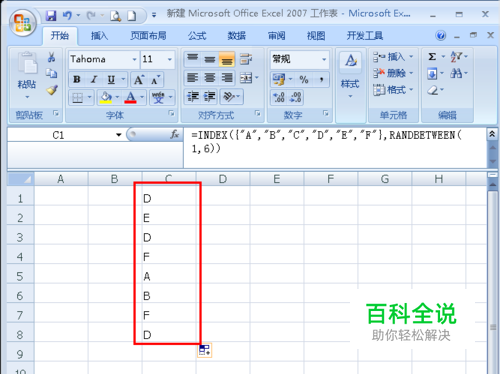This screenshot has height=374, width=500.
Task: Select row 5 header
Action: tap(20, 276)
